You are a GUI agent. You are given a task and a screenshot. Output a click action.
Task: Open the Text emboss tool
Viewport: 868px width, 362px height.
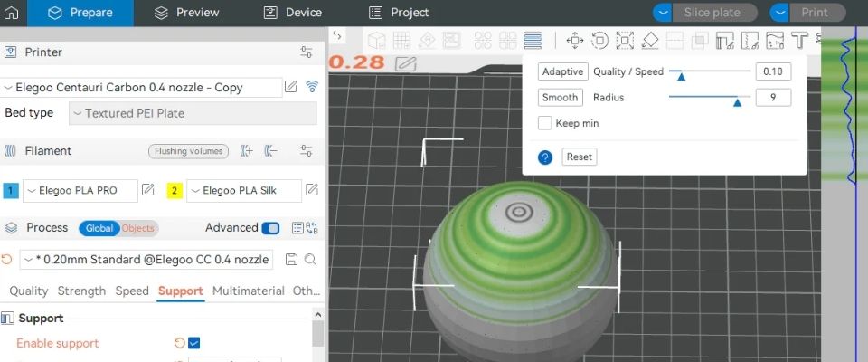tap(798, 40)
